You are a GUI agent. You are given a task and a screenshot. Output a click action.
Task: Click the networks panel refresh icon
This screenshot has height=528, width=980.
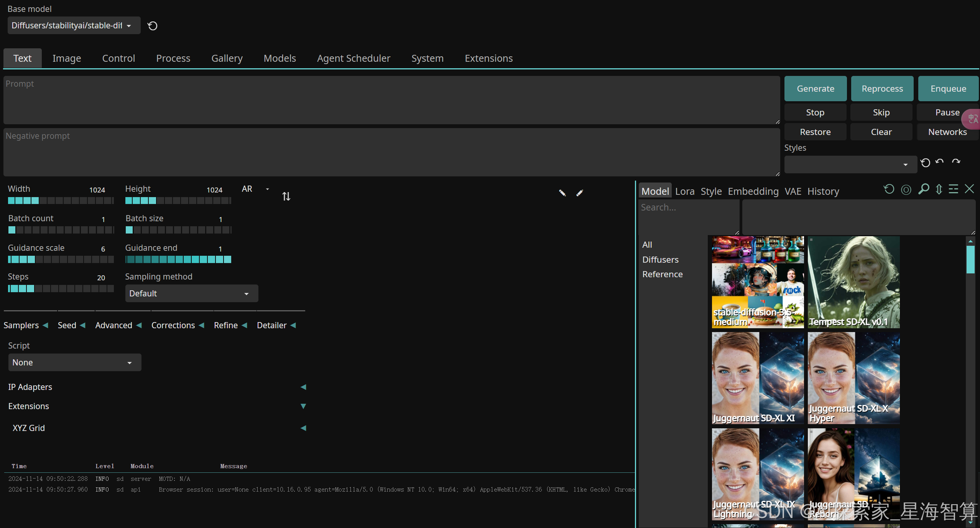pyautogui.click(x=889, y=189)
